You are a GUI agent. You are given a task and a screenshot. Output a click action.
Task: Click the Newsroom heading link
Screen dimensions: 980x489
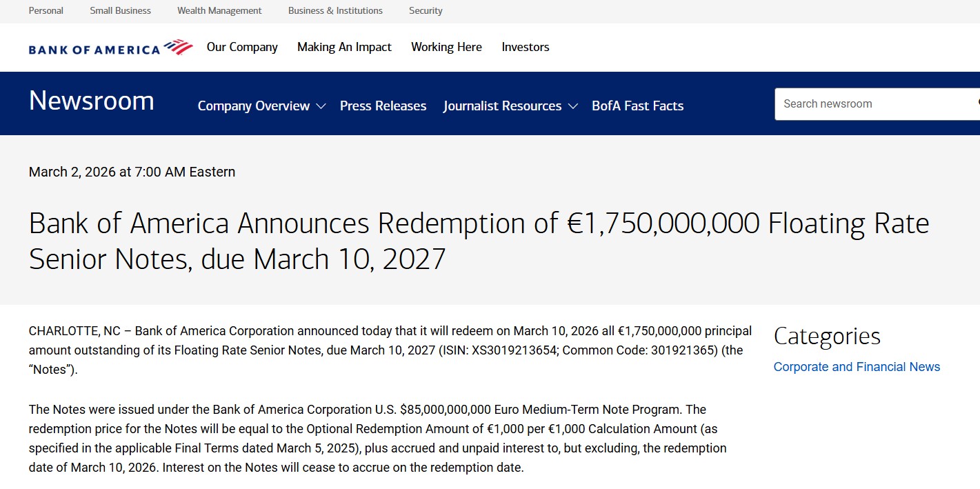[x=91, y=101]
